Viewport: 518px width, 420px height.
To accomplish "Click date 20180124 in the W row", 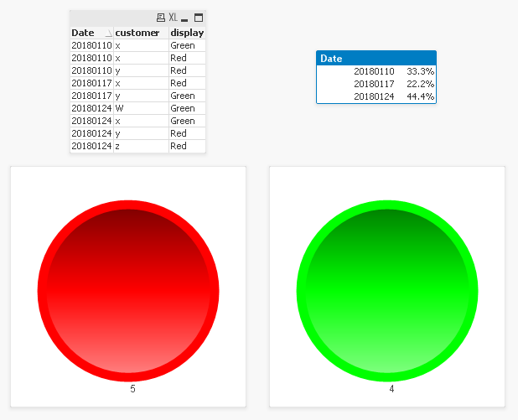I will click(91, 108).
